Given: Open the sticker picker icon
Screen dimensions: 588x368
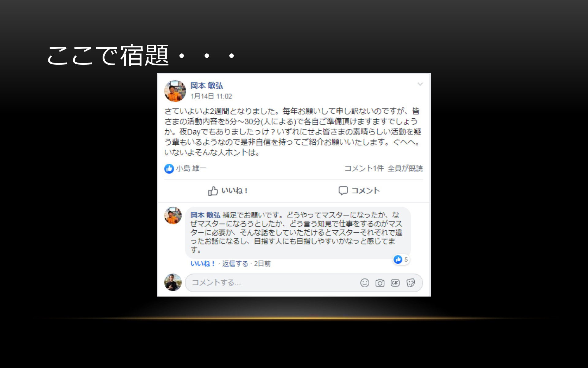Looking at the screenshot, I should pos(410,283).
